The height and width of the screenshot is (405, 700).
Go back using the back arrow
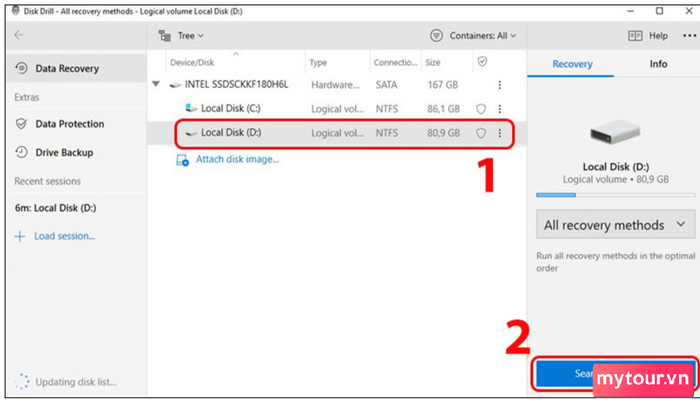(x=19, y=35)
